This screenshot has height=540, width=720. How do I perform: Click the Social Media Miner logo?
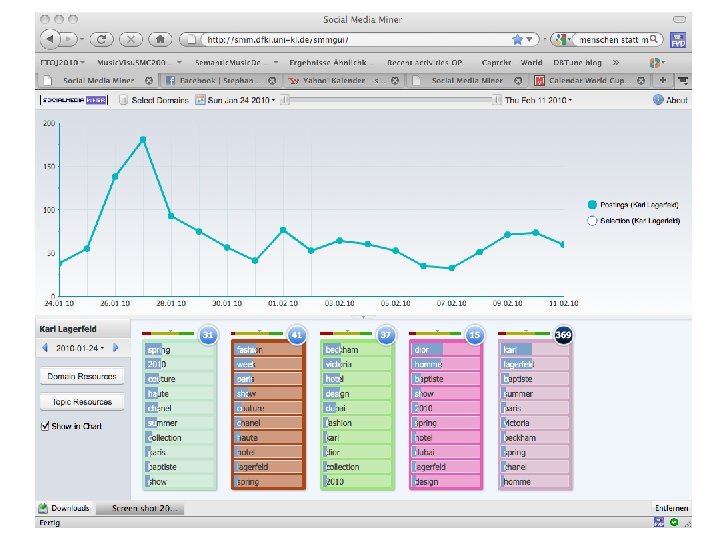click(x=74, y=100)
